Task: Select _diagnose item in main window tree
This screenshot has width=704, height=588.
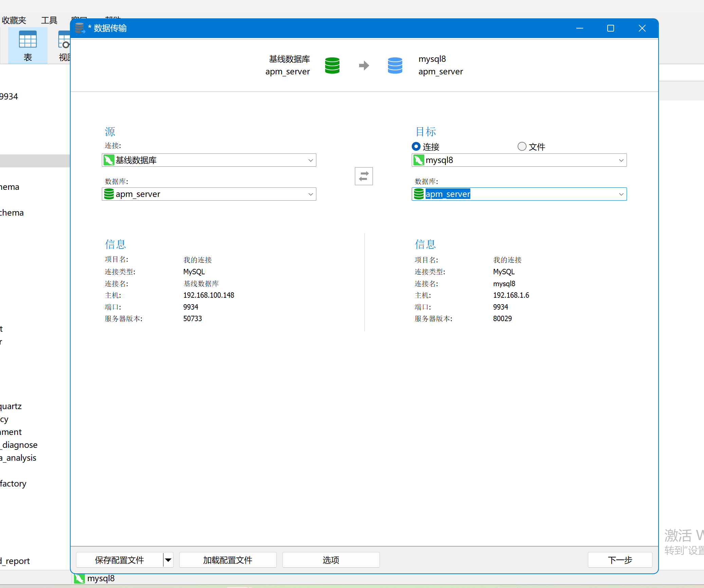Action: [x=19, y=445]
